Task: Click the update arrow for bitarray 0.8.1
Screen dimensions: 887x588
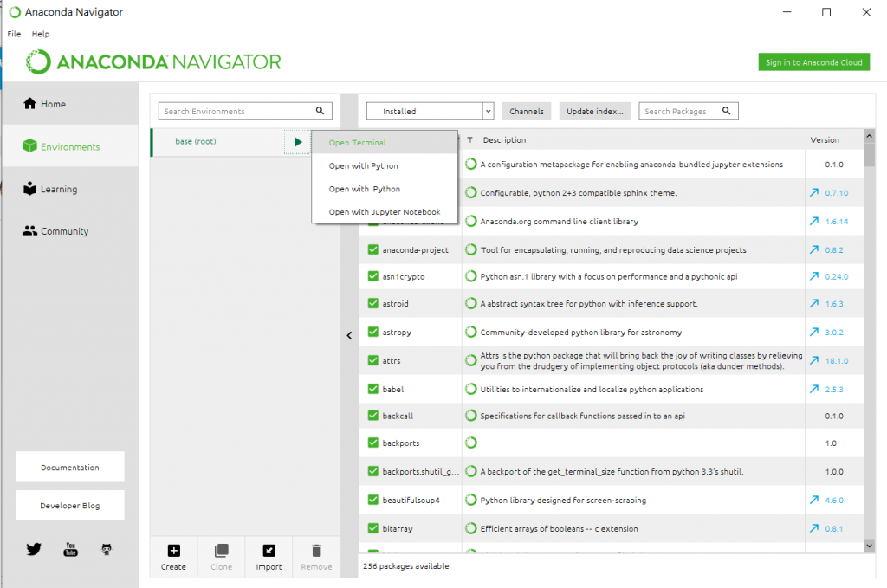Action: 814,528
